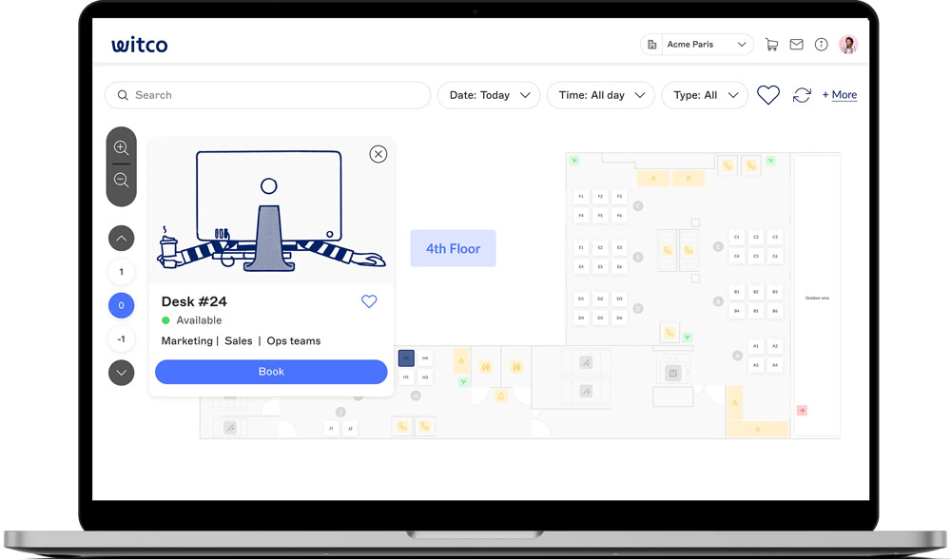Click the witco logo
951x560 pixels.
click(140, 45)
